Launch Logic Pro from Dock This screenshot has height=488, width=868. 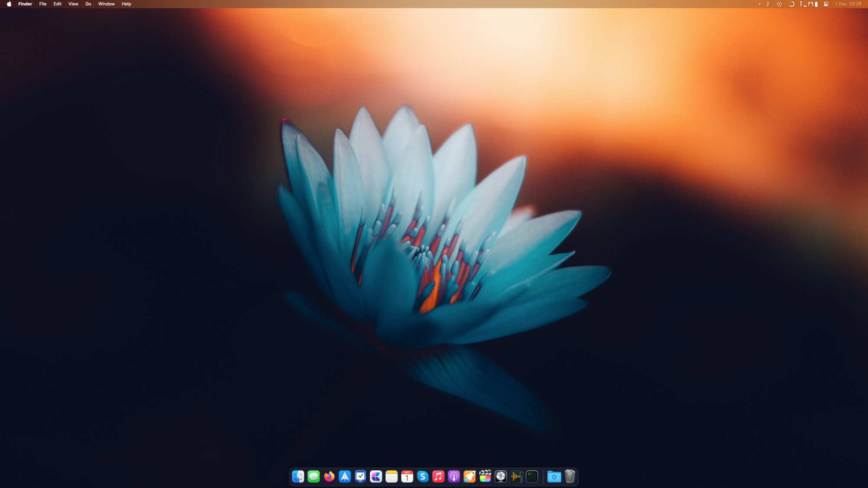coord(501,476)
